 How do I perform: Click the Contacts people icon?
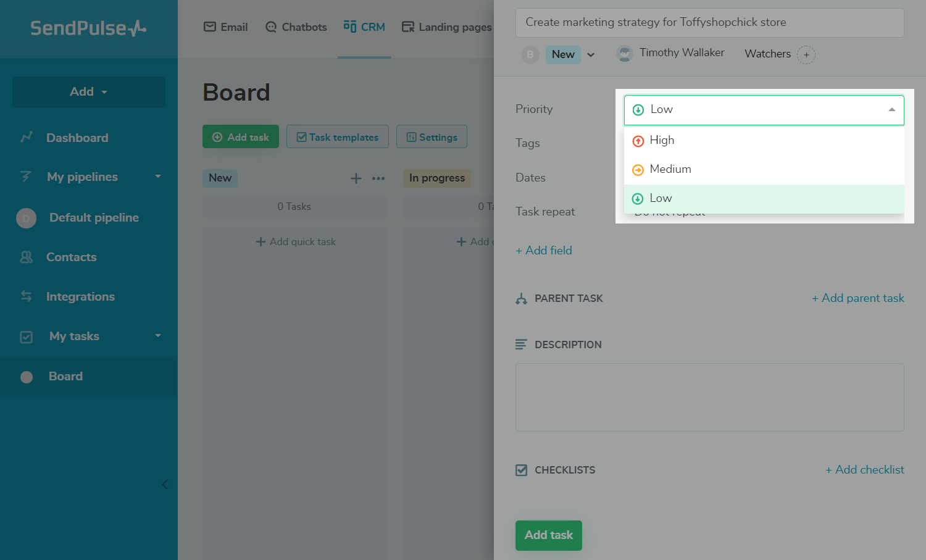(x=26, y=257)
